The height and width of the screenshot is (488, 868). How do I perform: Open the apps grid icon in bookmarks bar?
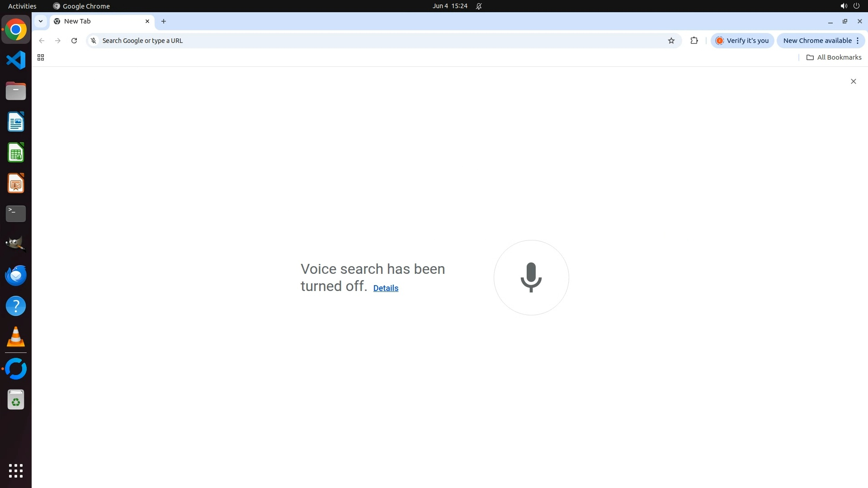pos(41,57)
